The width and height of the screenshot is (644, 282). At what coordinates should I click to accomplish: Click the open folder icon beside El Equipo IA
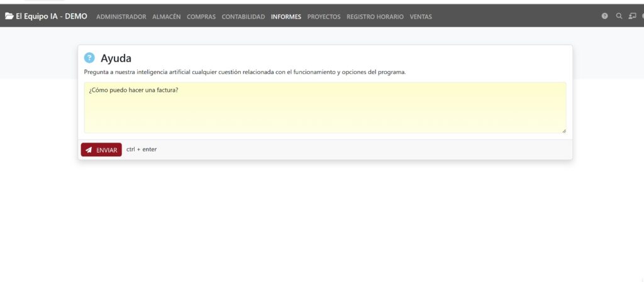pyautogui.click(x=9, y=16)
